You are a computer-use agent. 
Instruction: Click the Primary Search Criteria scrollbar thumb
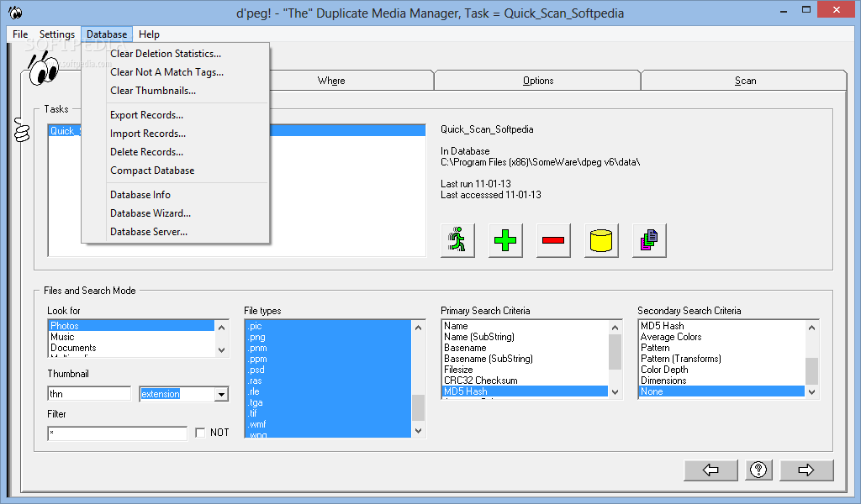615,351
